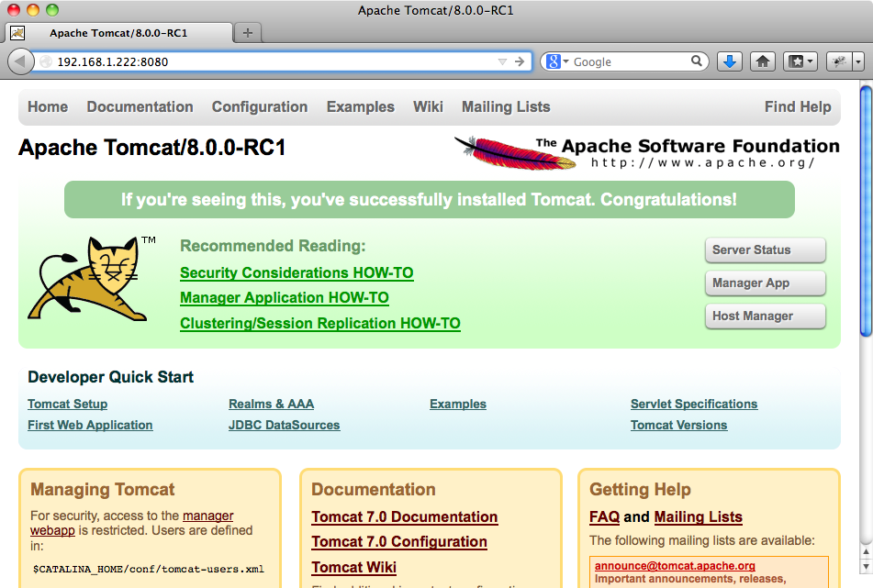Screen dimensions: 873x588
Task: Click the Home toolbar button
Action: 763,61
